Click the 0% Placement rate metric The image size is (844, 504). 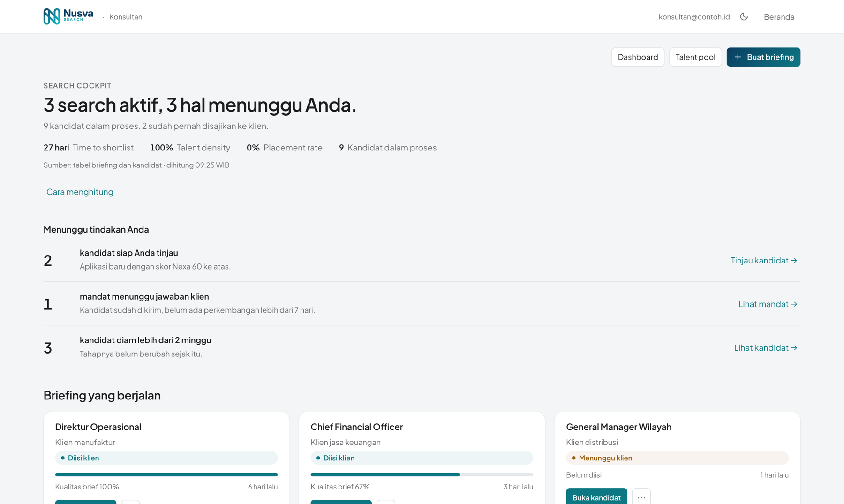[285, 148]
